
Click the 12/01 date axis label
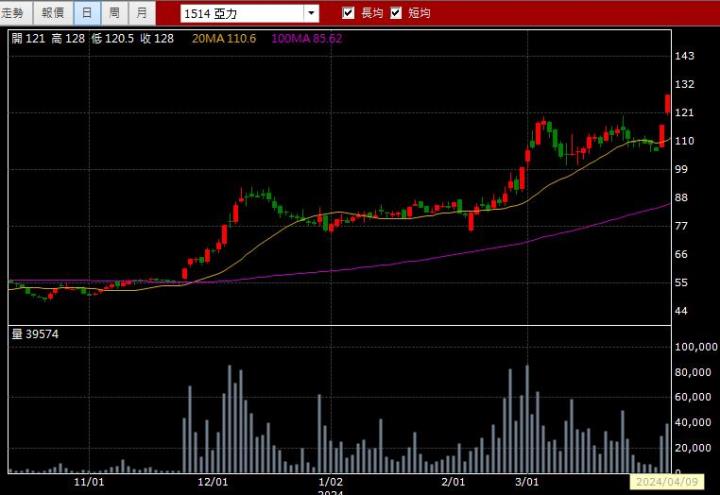click(213, 481)
